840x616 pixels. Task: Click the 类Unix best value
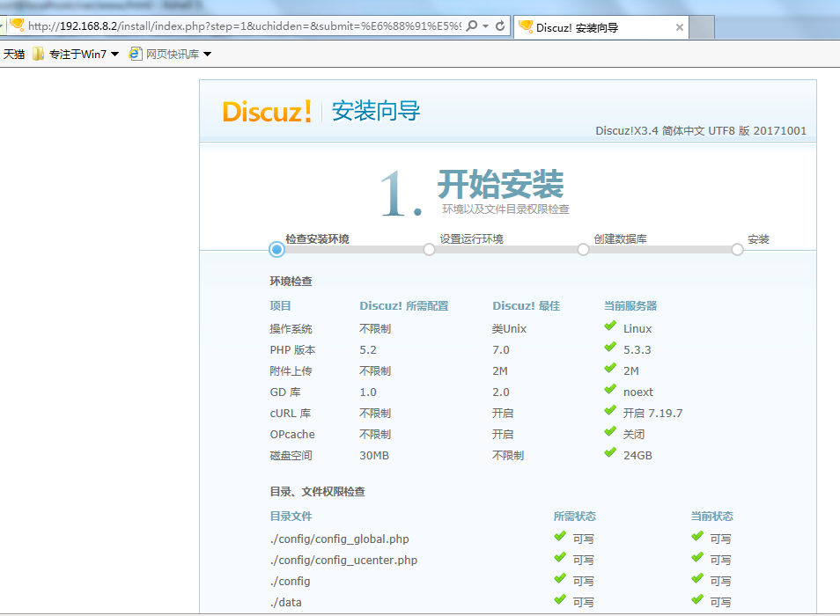510,328
